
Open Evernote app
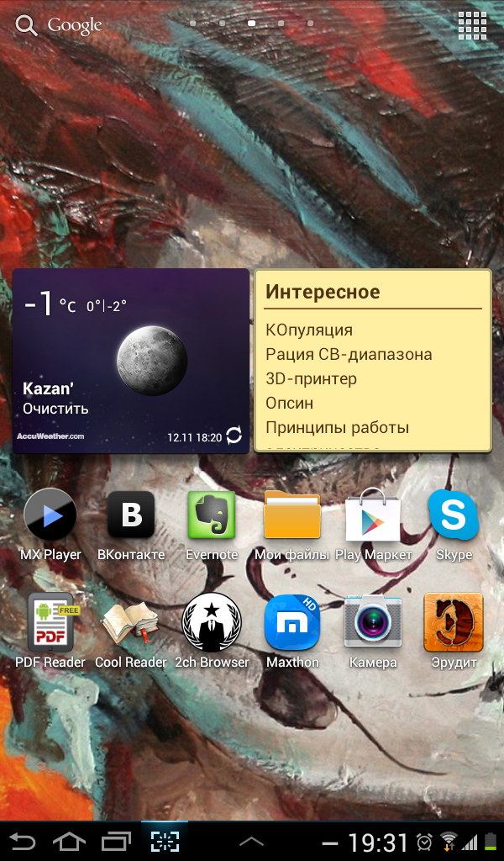(212, 515)
